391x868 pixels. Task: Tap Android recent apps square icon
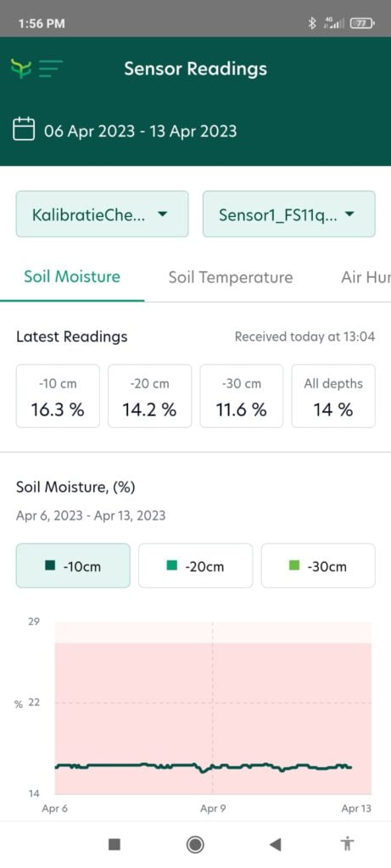[x=115, y=843]
